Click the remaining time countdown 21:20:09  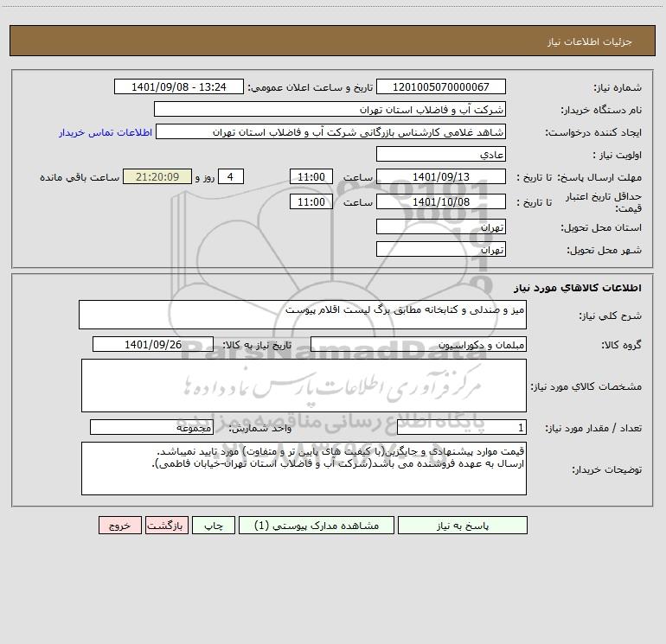[157, 176]
